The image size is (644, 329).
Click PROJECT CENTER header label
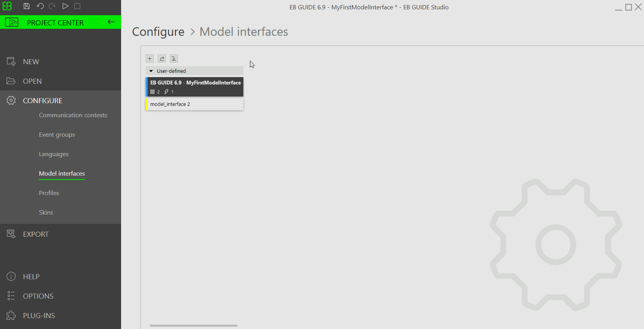(x=55, y=23)
